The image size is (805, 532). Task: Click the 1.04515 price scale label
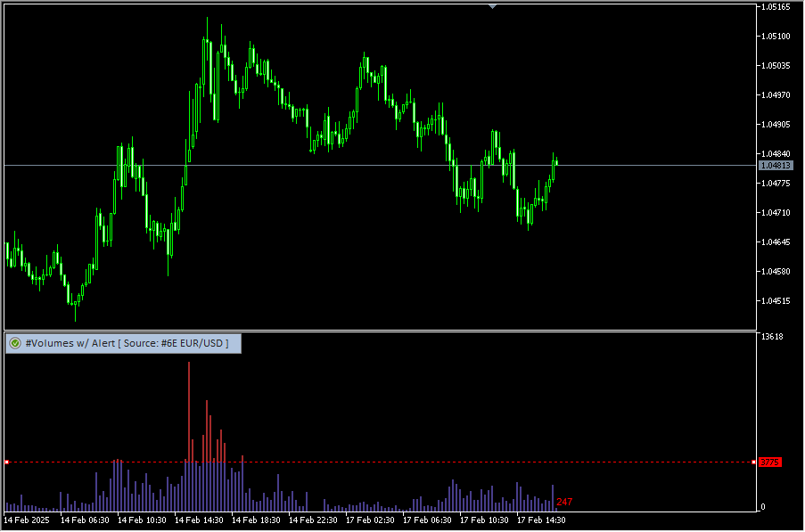pyautogui.click(x=776, y=300)
